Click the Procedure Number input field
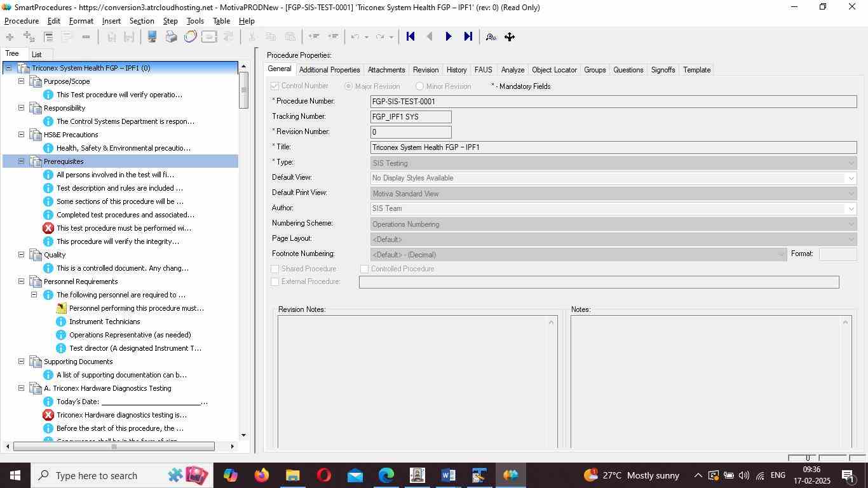This screenshot has width=868, height=488. [x=613, y=102]
